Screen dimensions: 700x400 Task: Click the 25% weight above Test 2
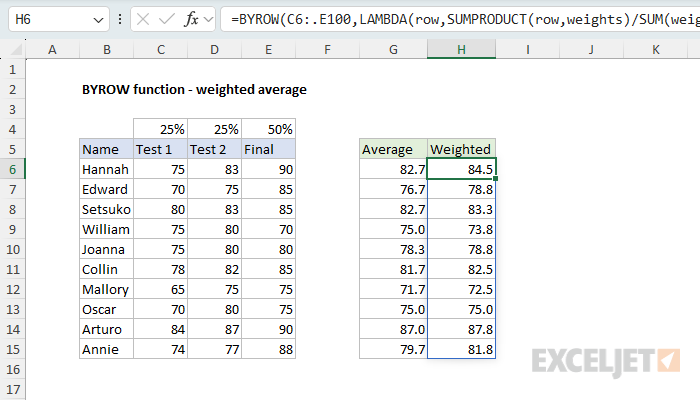(x=215, y=129)
